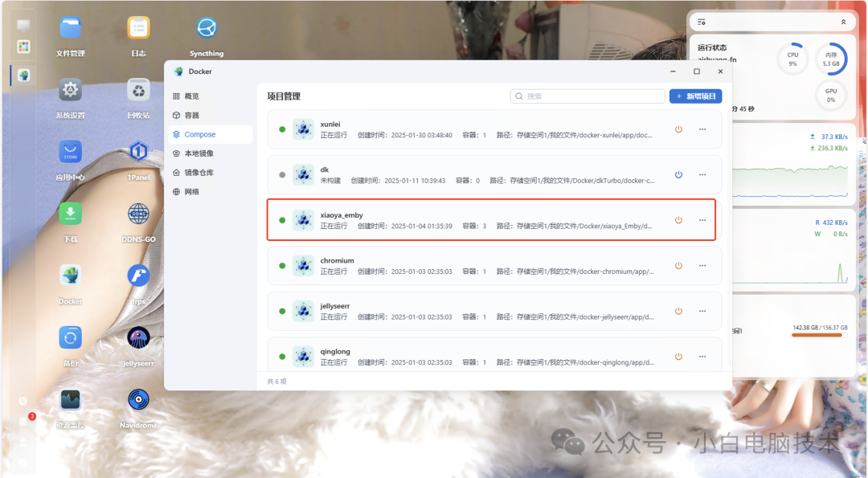Collapse the status widget panel chevron

click(x=843, y=22)
